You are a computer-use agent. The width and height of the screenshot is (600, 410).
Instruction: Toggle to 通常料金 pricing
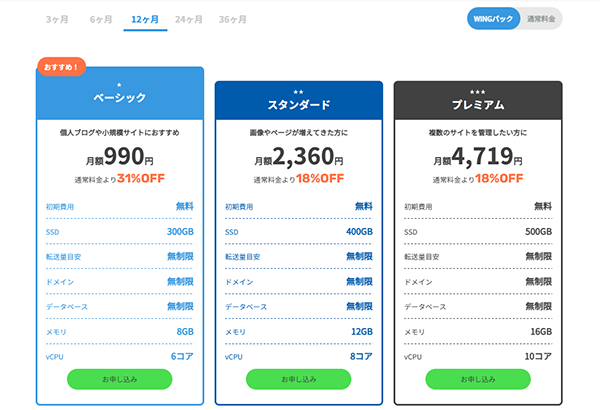541,19
